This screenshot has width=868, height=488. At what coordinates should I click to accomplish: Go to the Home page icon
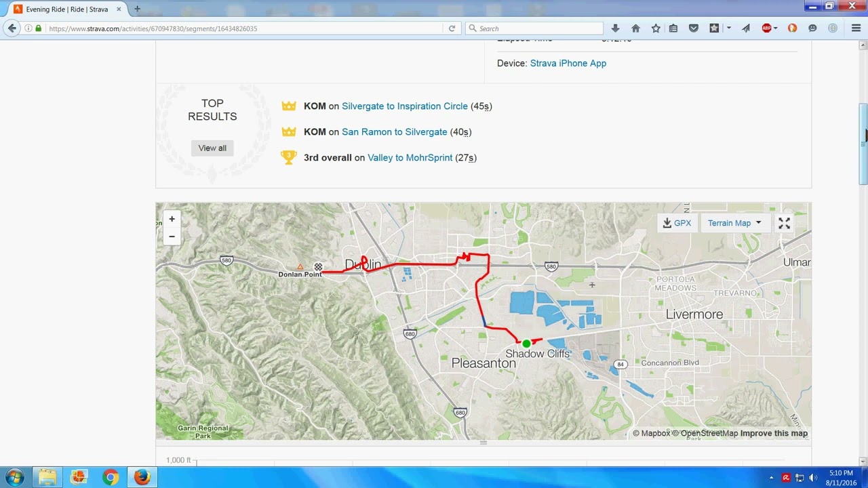[635, 28]
